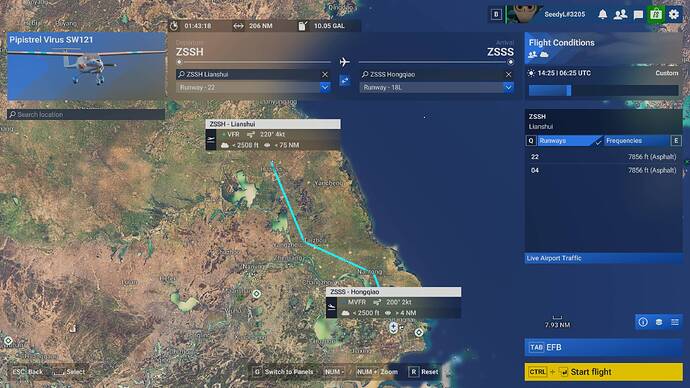Open the settings gear icon
The height and width of the screenshot is (388, 690).
674,15
